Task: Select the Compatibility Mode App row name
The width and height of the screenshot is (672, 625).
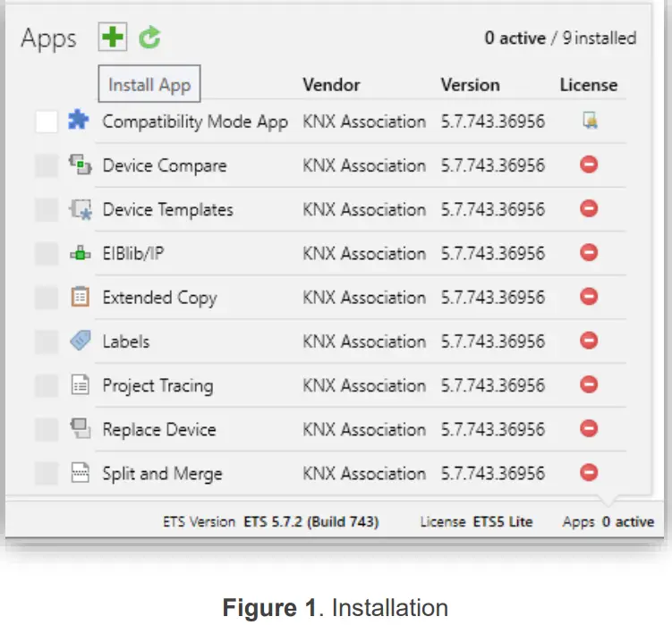Action: point(195,122)
